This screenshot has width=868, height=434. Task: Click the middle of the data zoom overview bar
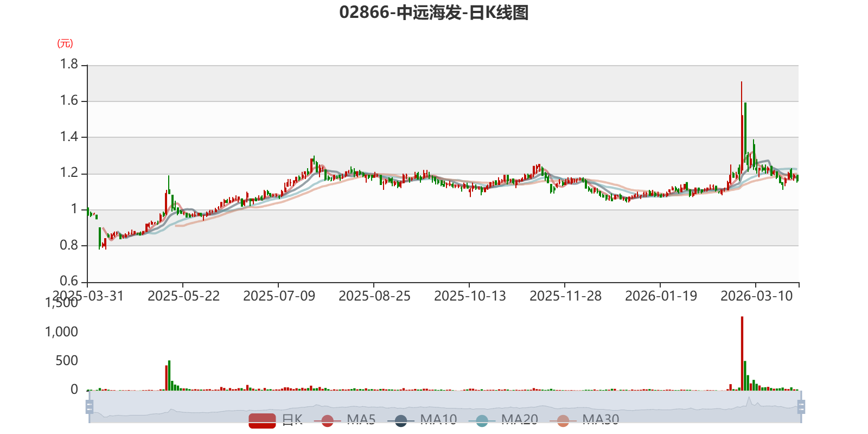445,407
